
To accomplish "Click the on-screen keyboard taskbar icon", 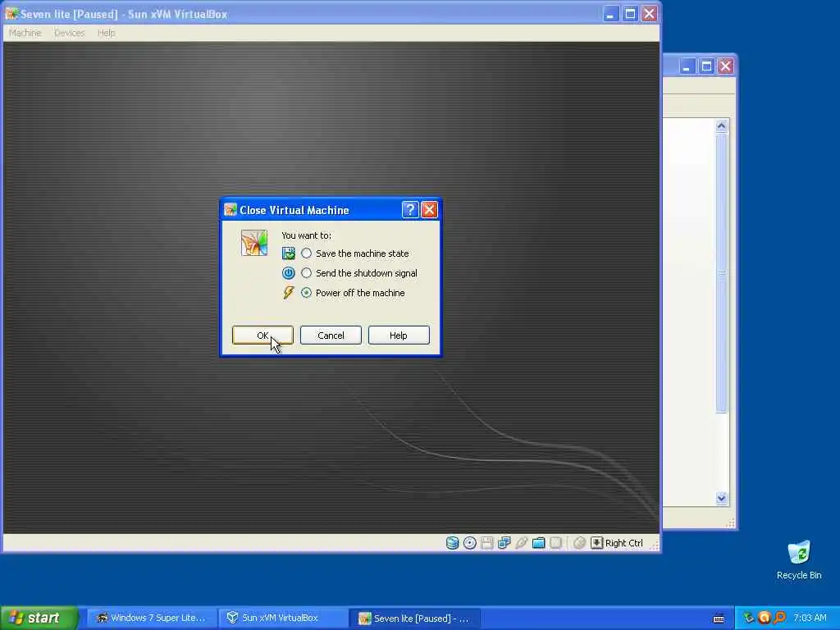I will point(719,619).
